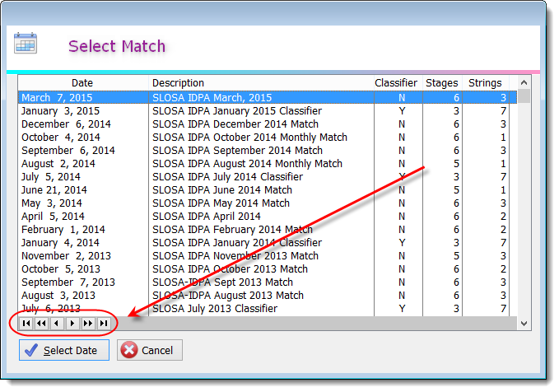This screenshot has width=559, height=392.
Task: Select SLOSA IDPA February 2014 Match
Action: coord(232,230)
